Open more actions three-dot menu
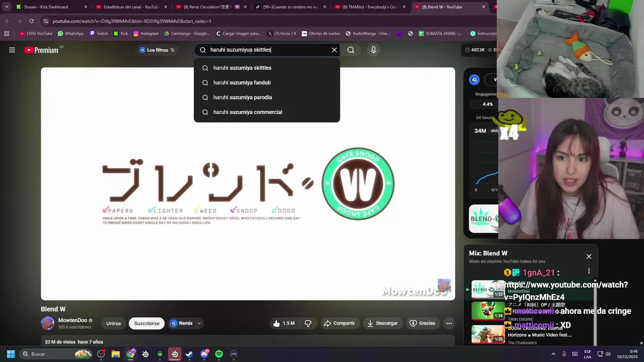 (449, 323)
